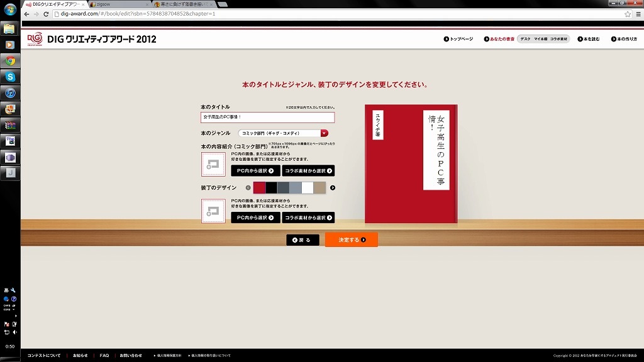
Task: Select the white cover color swatch
Action: 307,187
